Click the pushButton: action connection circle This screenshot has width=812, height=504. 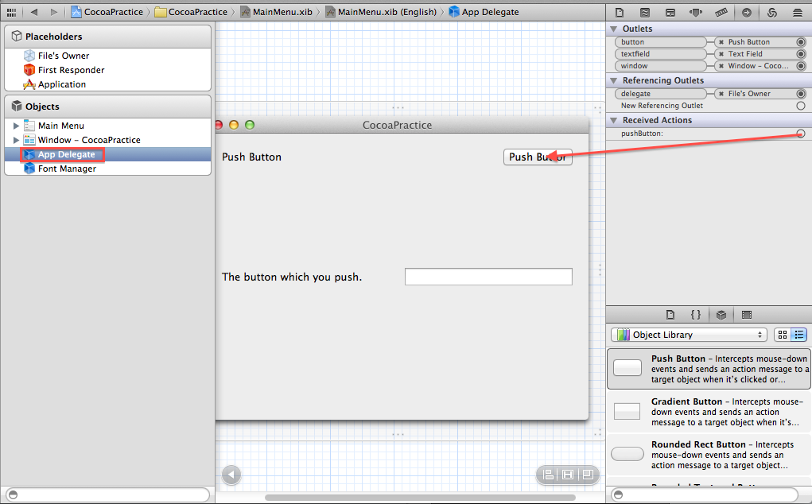point(801,134)
